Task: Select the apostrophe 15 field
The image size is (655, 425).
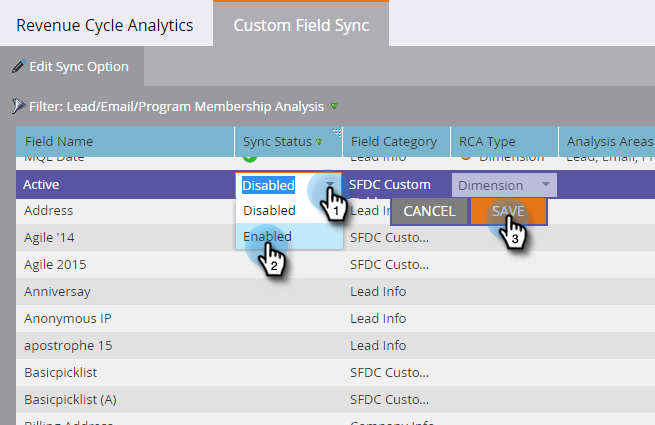Action: (68, 346)
